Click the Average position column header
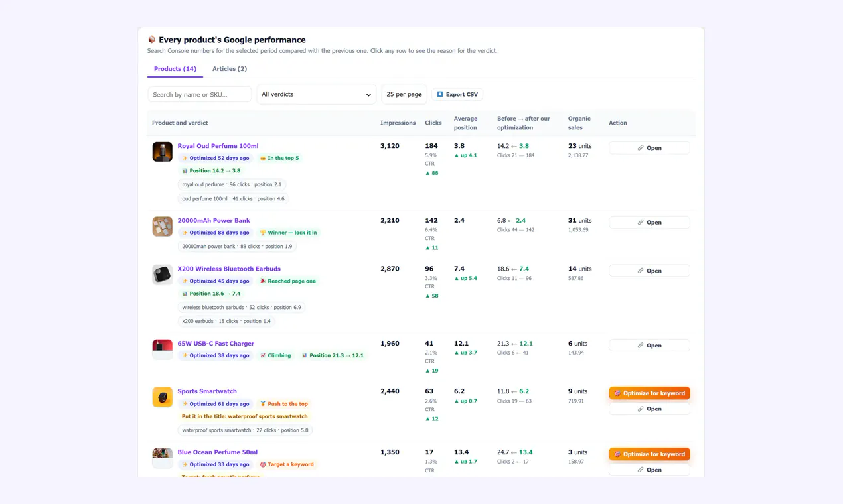The height and width of the screenshot is (504, 843). coord(466,123)
